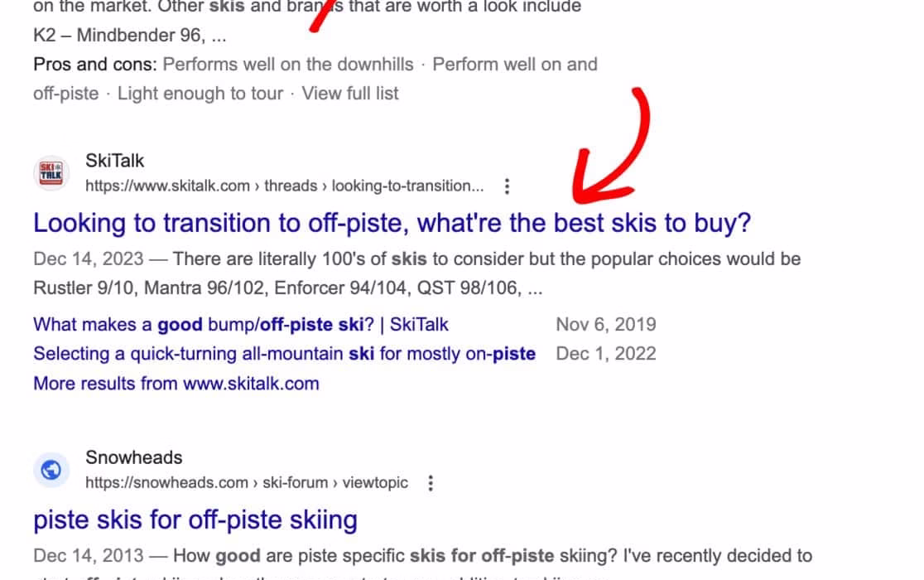Click the Snowheads site name text

pos(134,457)
